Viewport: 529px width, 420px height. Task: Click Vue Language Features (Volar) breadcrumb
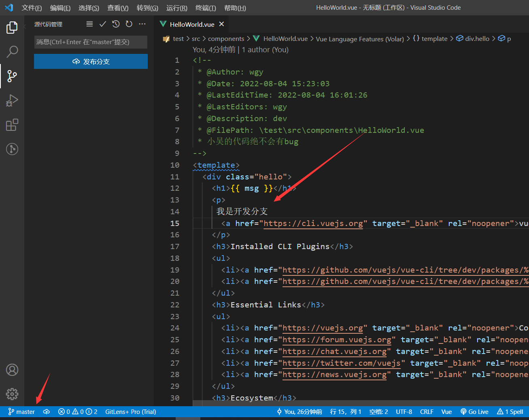(x=360, y=39)
